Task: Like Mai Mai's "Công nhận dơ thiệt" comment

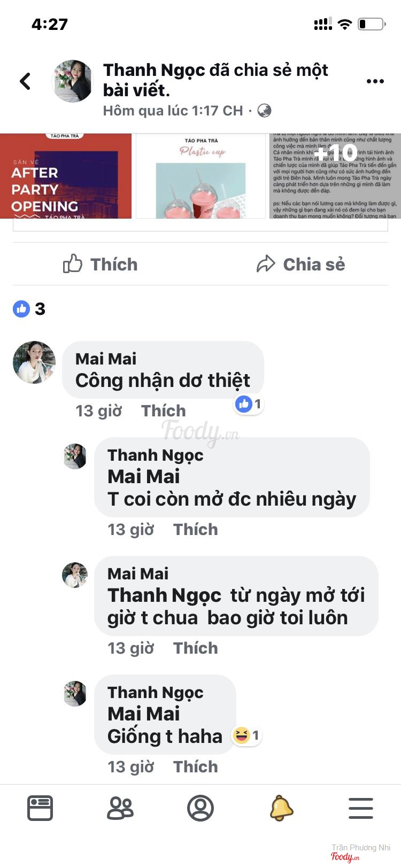Action: [163, 410]
